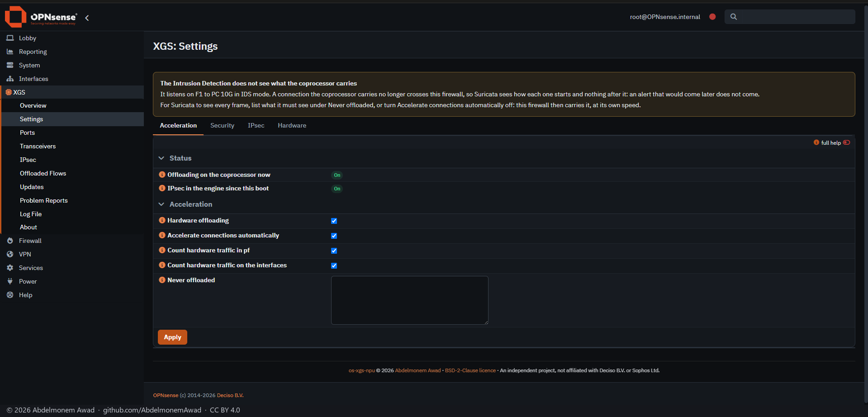Open the os-xgs-npu footer link

(361, 370)
